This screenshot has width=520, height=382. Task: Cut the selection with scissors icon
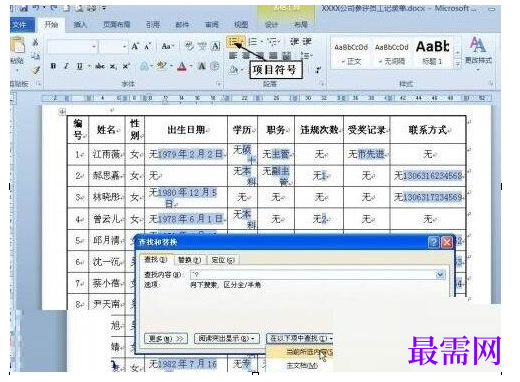tap(35, 42)
